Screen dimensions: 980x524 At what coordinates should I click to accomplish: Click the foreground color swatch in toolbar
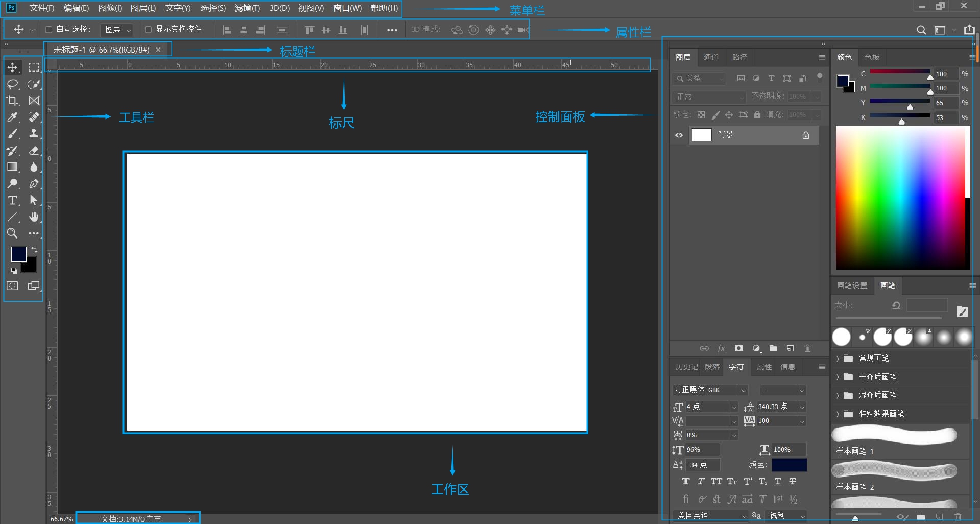[x=18, y=254]
